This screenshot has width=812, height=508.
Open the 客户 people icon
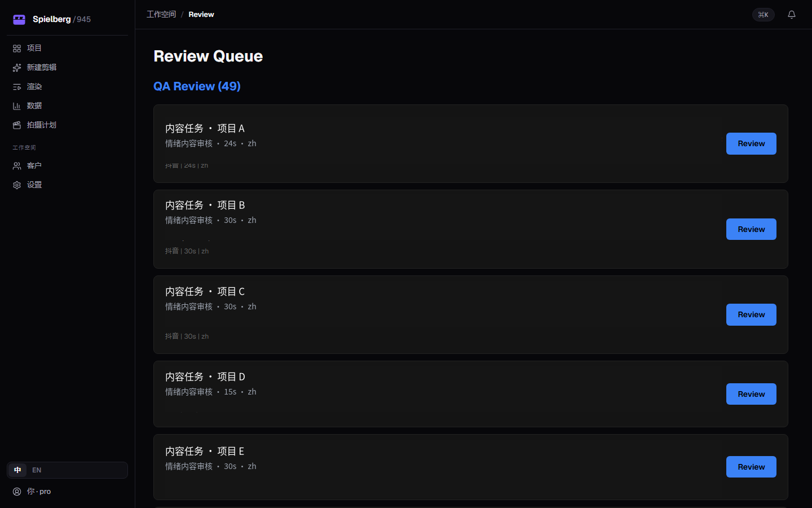pyautogui.click(x=17, y=166)
